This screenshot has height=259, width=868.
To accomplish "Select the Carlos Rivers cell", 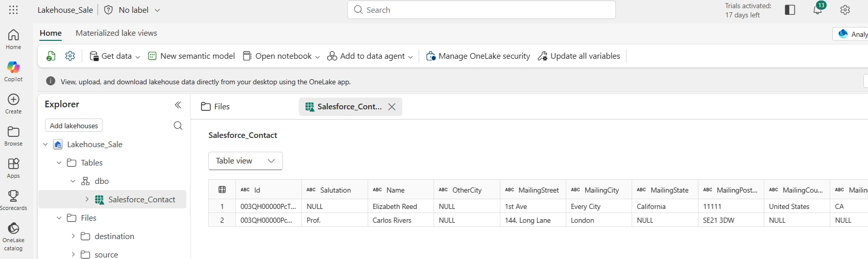I will (401, 220).
